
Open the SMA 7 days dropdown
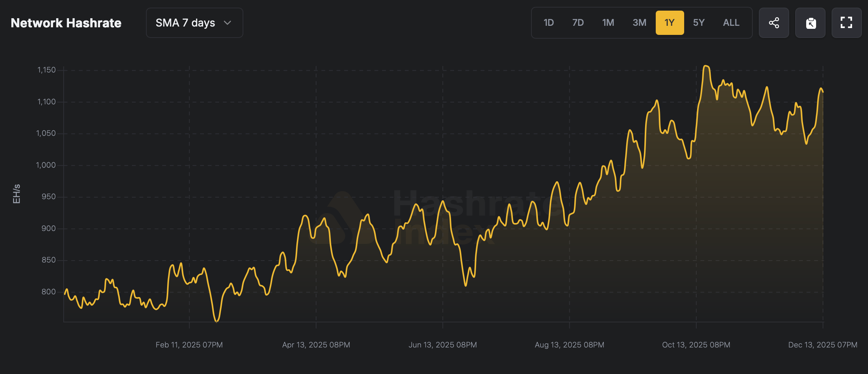194,23
